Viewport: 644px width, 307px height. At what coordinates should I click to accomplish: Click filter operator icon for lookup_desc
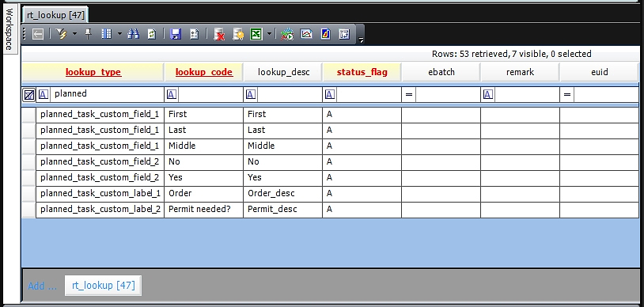pyautogui.click(x=251, y=95)
